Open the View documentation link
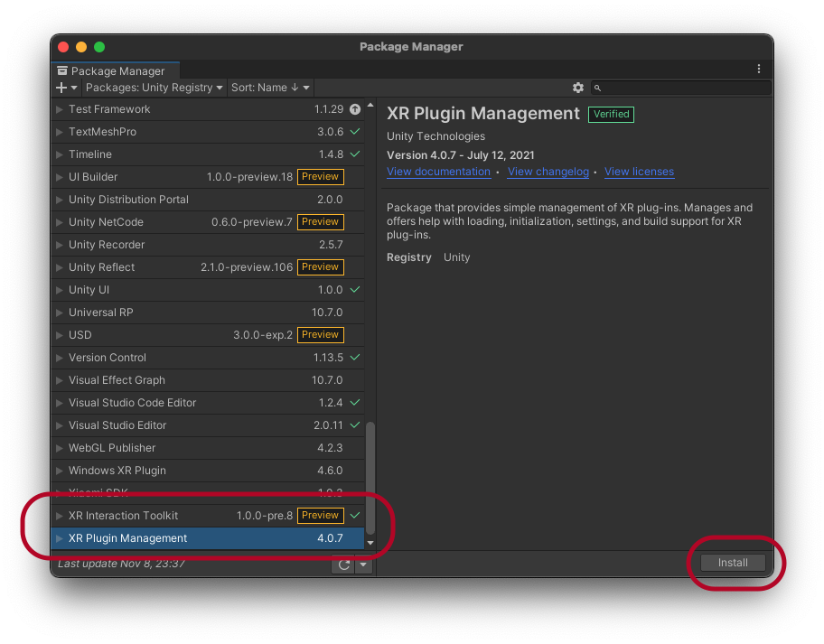This screenshot has height=644, width=824. pyautogui.click(x=438, y=172)
